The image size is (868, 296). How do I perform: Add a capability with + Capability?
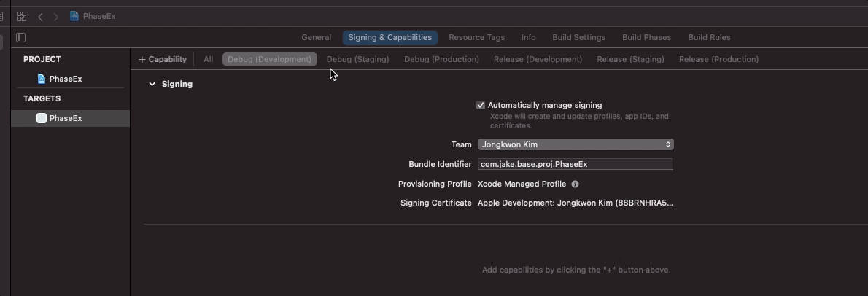[163, 59]
